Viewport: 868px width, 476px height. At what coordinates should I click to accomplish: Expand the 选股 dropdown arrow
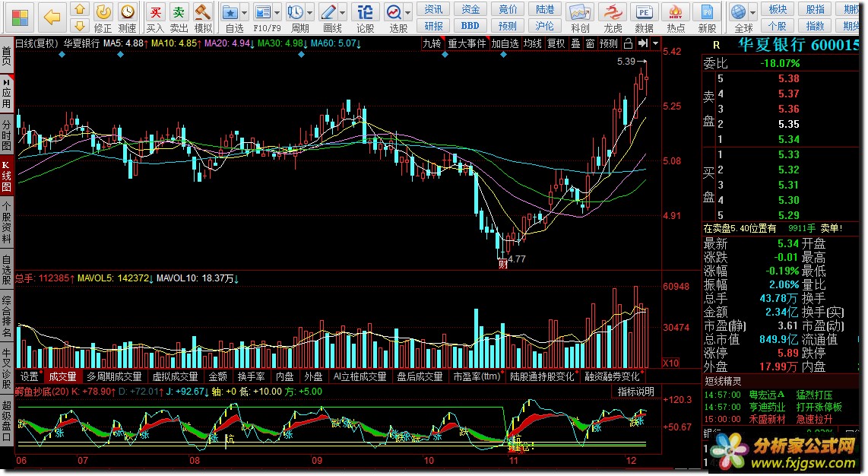[x=408, y=12]
